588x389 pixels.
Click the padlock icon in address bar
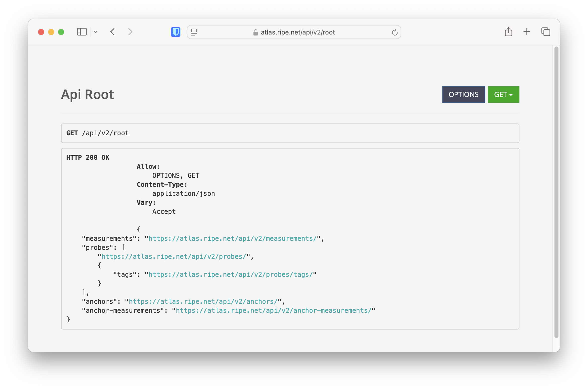[x=255, y=32]
